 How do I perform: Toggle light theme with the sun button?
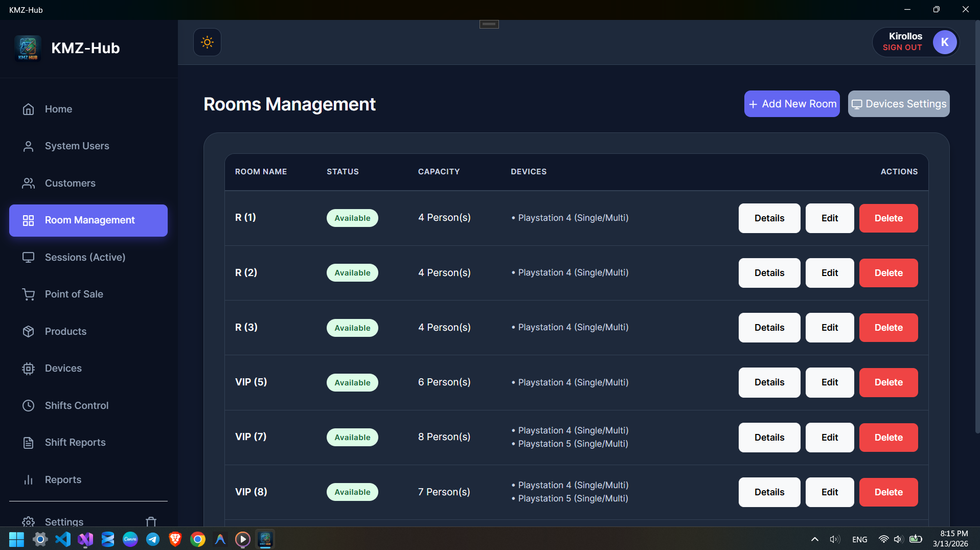(x=207, y=42)
